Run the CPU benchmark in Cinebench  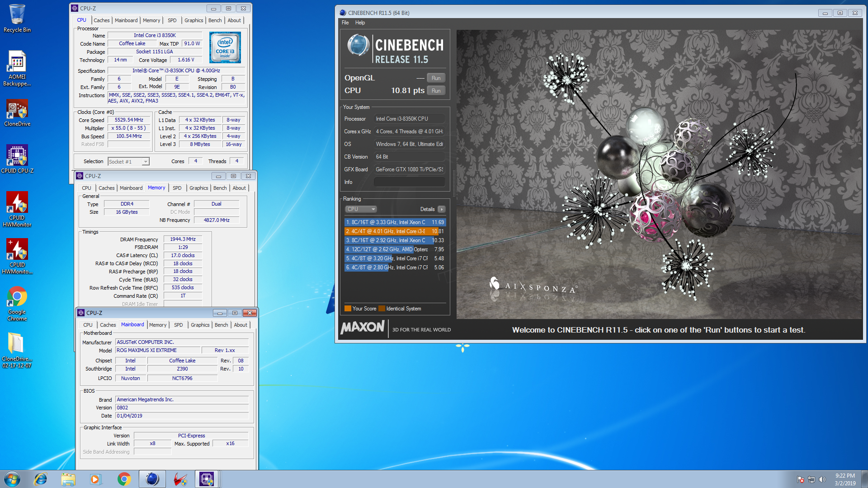436,91
